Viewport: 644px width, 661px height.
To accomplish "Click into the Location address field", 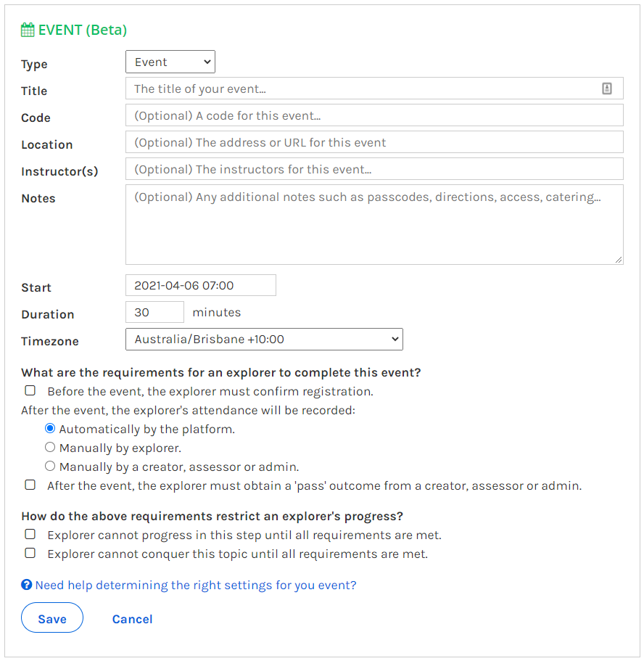I will (x=374, y=142).
